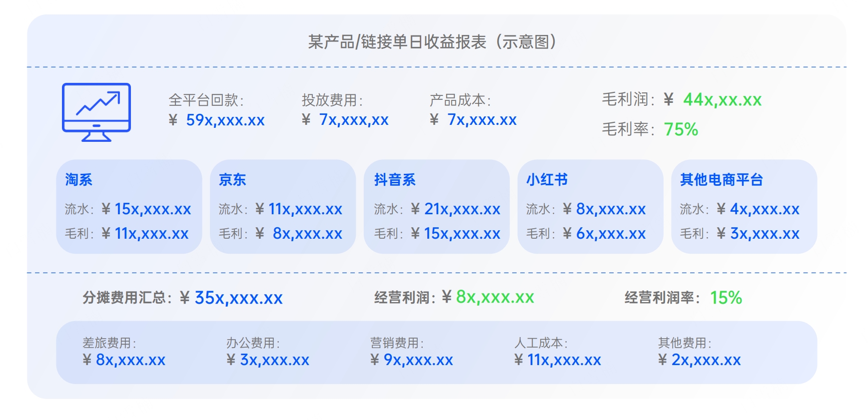Viewport: 868px width, 420px height.
Task: Click 差旅费用 value ¥ 8x,xxx.xx
Action: 124,360
